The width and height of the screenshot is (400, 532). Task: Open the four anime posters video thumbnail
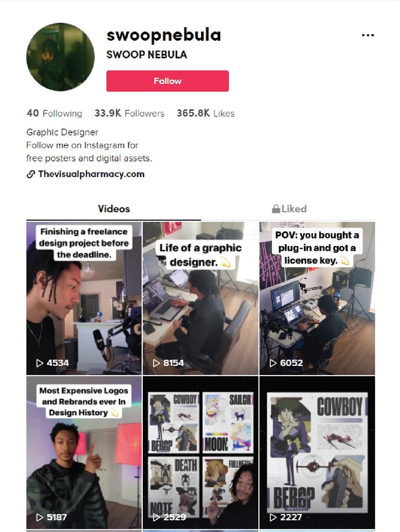(200, 452)
